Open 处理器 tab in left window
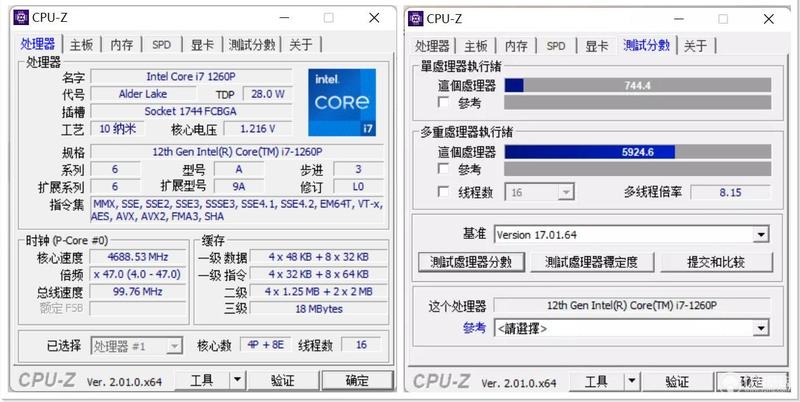Screen dimensions: 800x402 click(x=38, y=44)
